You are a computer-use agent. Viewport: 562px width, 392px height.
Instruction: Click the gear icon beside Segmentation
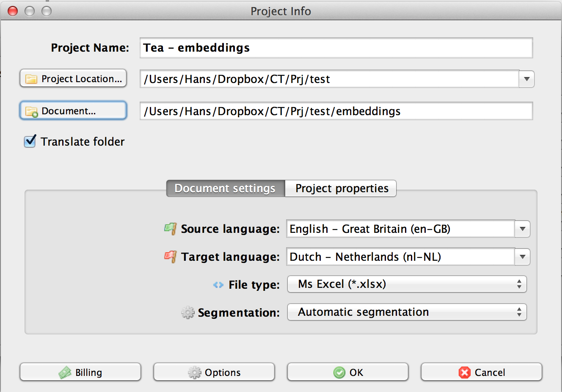coord(187,313)
